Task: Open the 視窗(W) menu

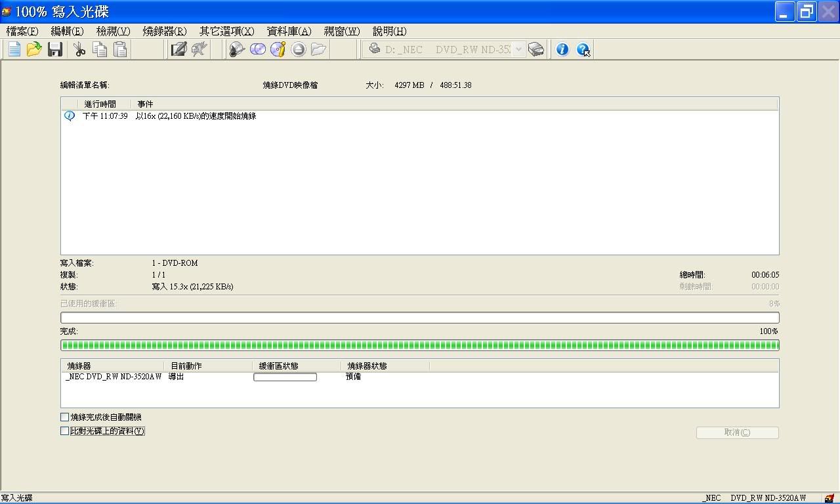Action: coord(342,31)
